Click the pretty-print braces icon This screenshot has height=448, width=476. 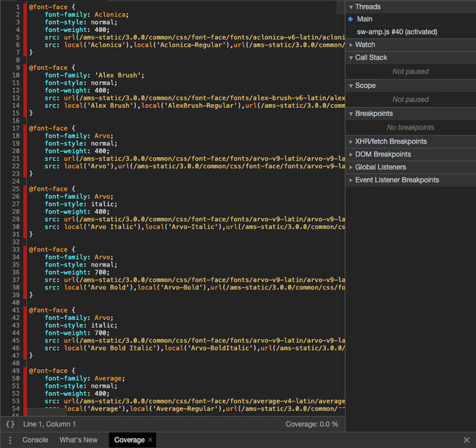[10, 424]
